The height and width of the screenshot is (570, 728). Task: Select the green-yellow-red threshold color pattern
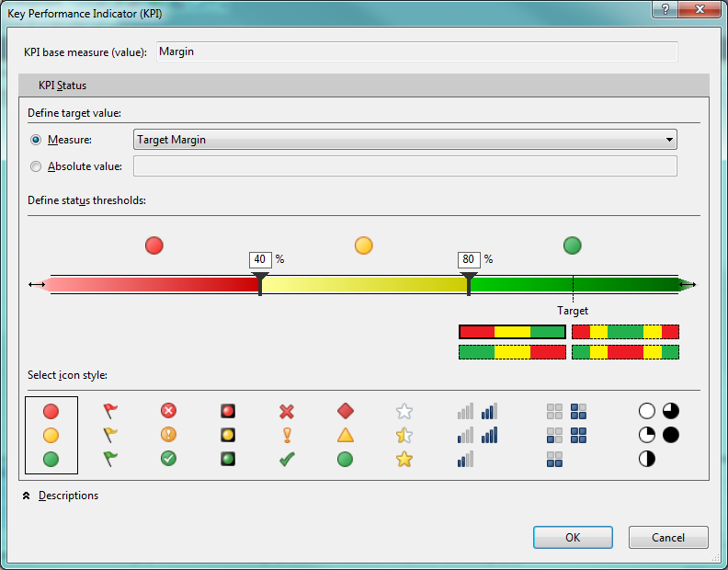point(511,351)
